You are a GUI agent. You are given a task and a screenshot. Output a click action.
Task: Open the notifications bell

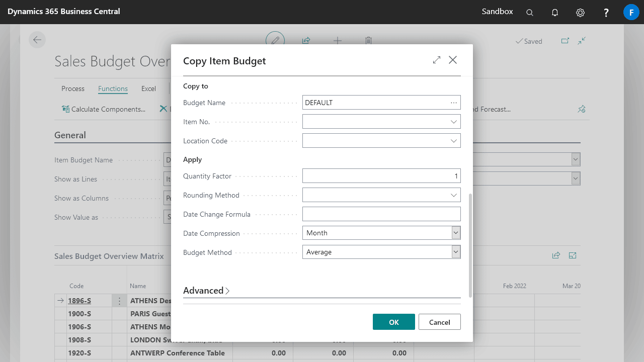555,13
